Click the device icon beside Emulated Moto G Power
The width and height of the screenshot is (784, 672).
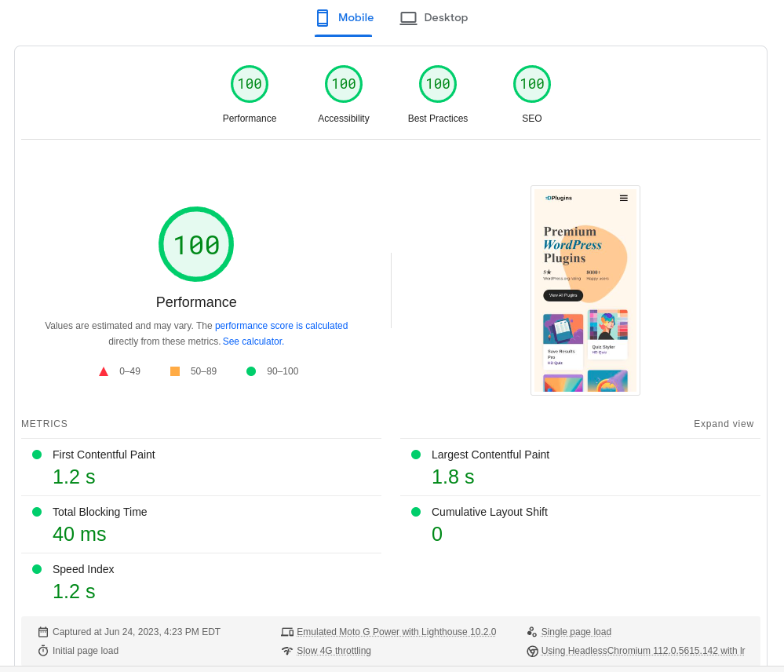(287, 632)
